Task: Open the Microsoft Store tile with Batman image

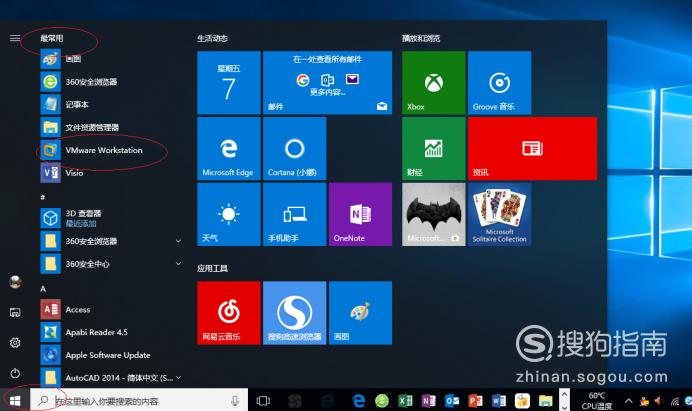Action: click(x=433, y=214)
